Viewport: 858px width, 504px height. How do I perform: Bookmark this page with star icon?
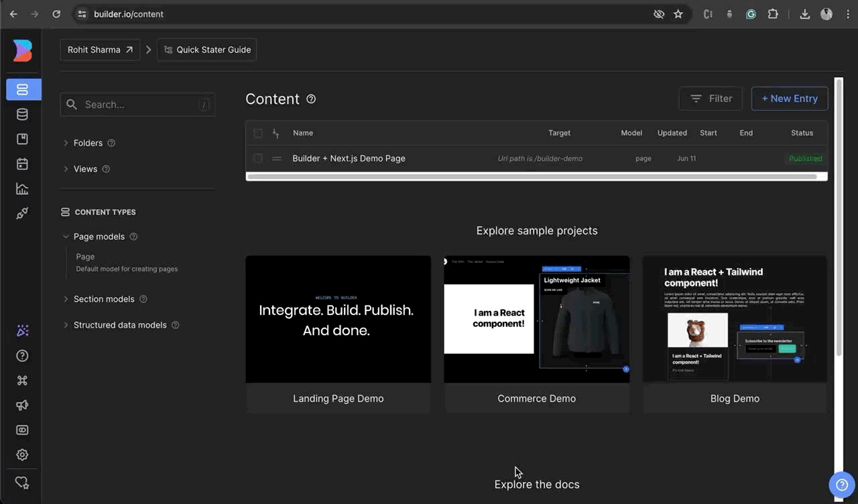(678, 14)
